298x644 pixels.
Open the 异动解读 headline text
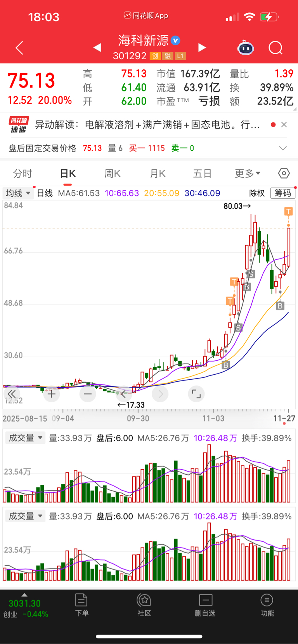147,125
